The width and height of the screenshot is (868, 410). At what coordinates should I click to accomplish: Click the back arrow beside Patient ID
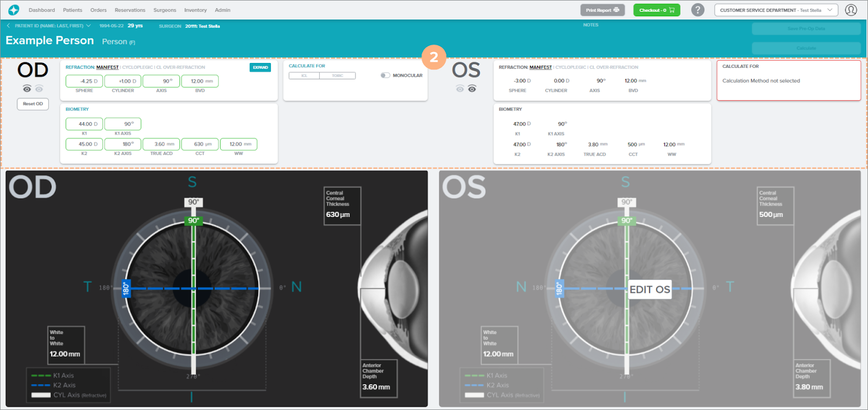[9, 25]
